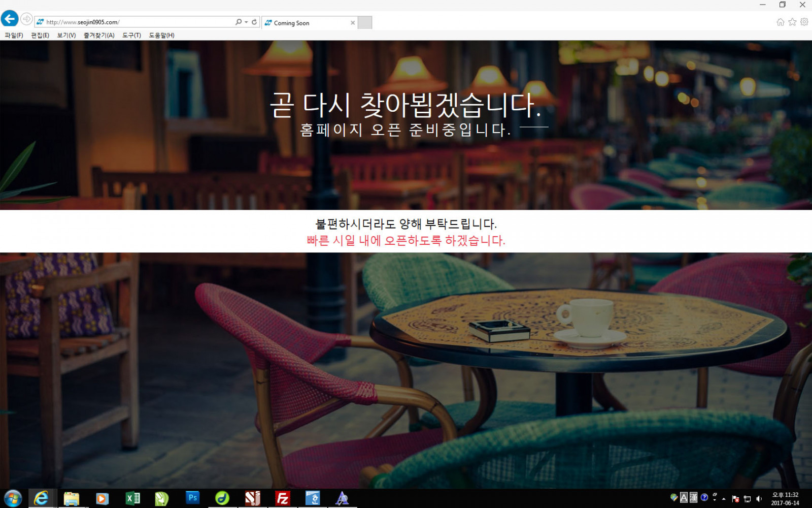Click the URL address field
Viewport: 812px width, 508px height.
click(x=137, y=22)
